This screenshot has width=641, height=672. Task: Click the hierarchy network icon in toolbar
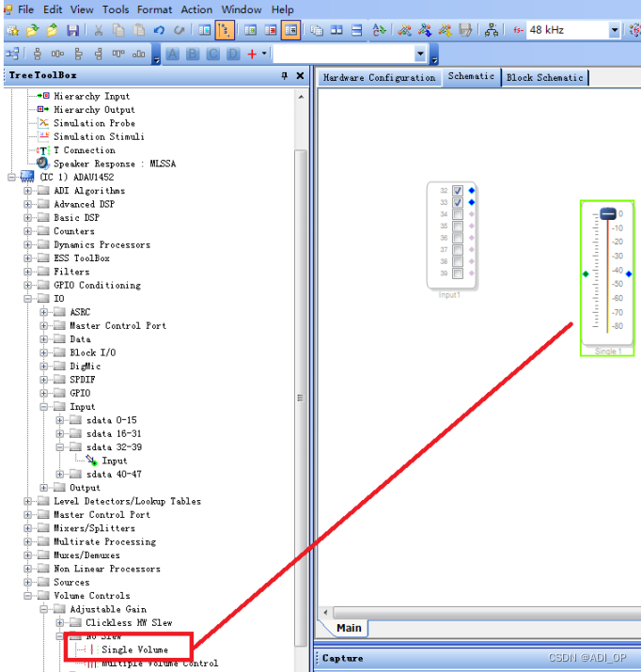click(x=491, y=30)
